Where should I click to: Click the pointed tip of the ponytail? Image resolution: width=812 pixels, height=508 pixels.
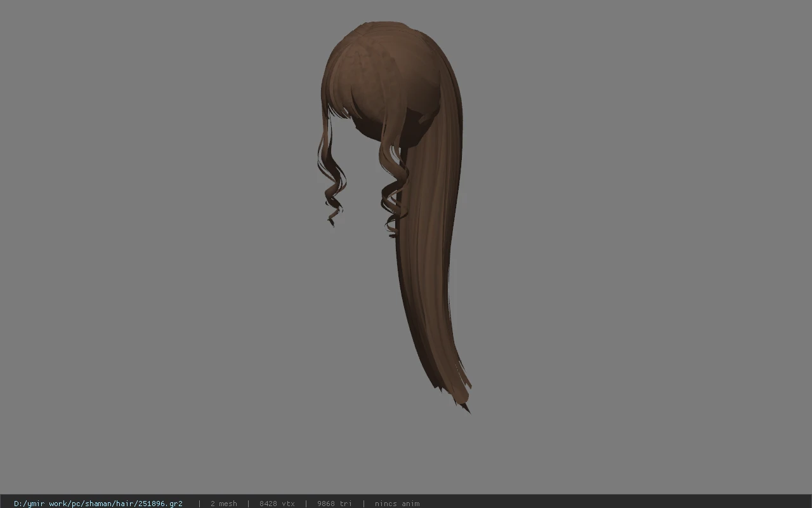pos(466,408)
